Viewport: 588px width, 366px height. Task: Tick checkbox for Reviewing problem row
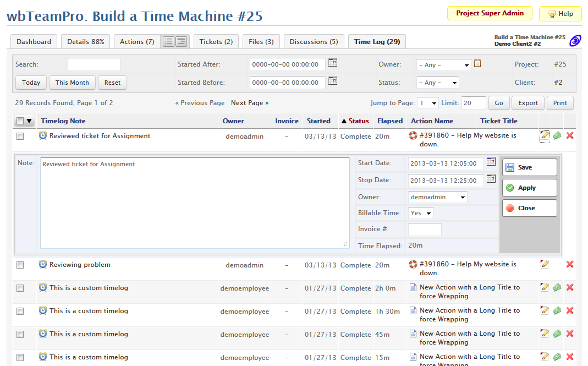pyautogui.click(x=20, y=265)
